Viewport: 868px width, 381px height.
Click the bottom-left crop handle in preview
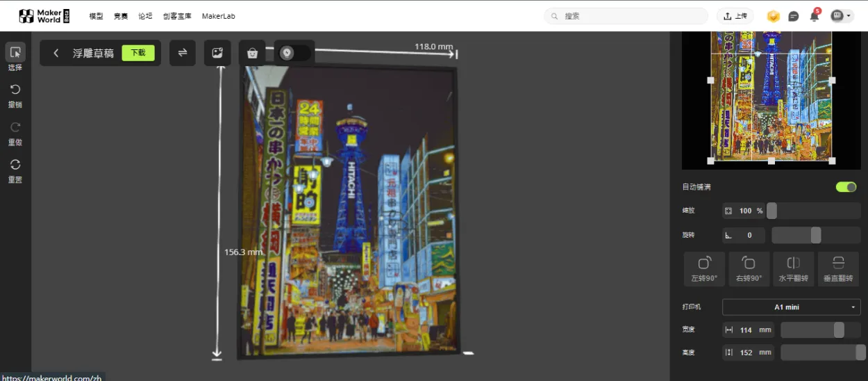pos(710,161)
